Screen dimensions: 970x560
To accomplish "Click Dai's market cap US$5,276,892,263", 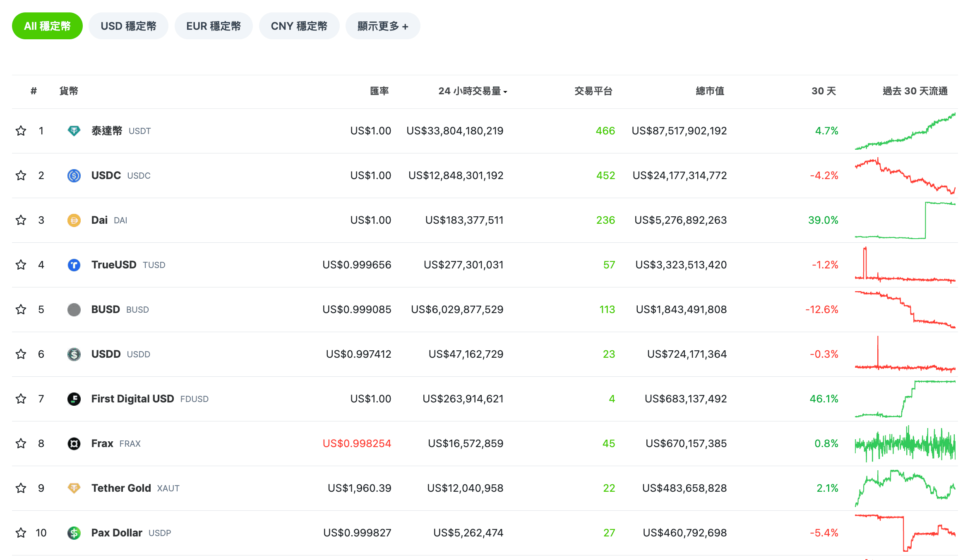I will point(680,220).
